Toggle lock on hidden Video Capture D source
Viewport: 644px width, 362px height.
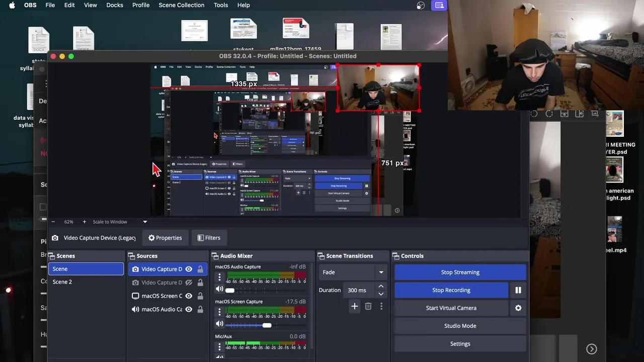(200, 283)
